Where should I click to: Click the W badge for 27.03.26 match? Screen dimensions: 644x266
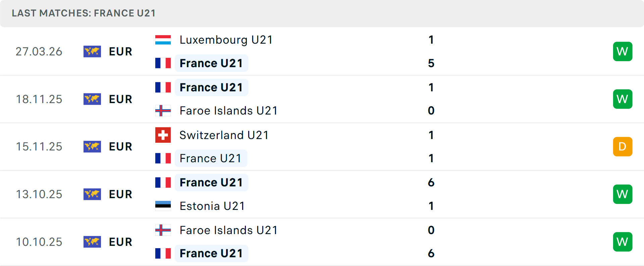pos(623,51)
